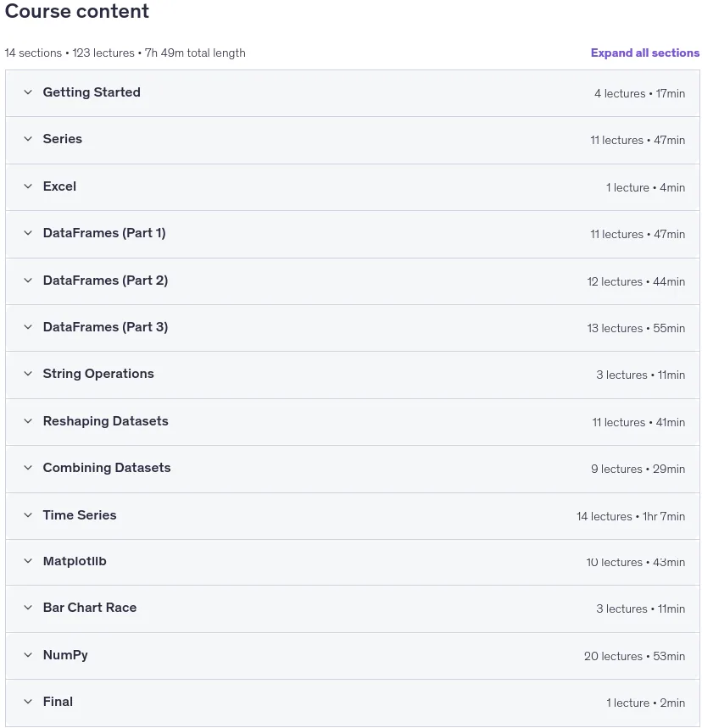This screenshot has width=702, height=728.
Task: Click chevron icon next to DataFrames (Part 2)
Action: tap(28, 281)
